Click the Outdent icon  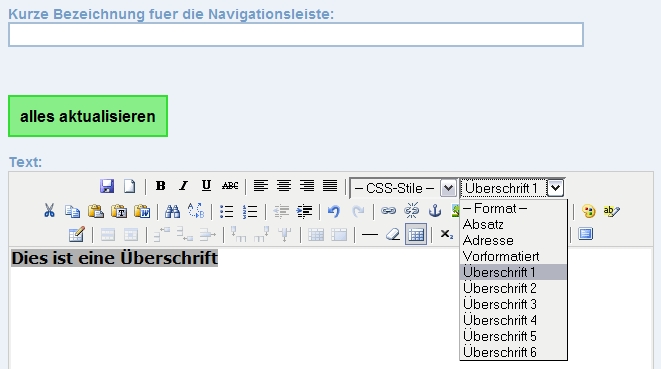(x=281, y=211)
